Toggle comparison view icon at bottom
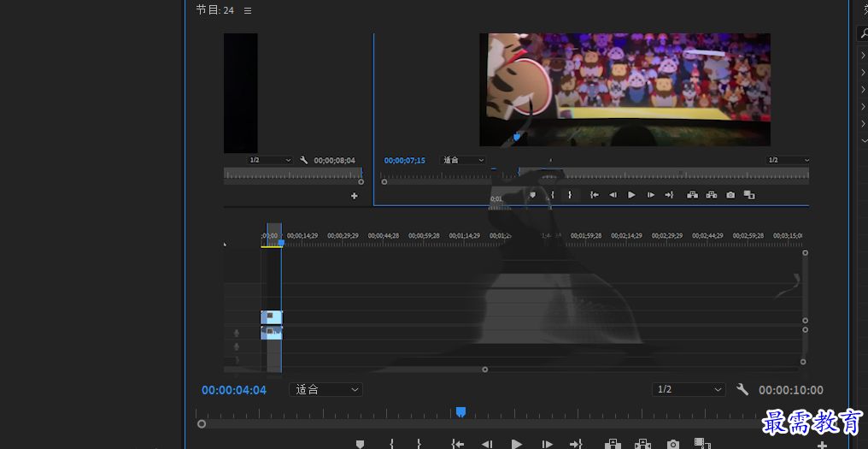Image resolution: width=868 pixels, height=449 pixels. [702, 444]
